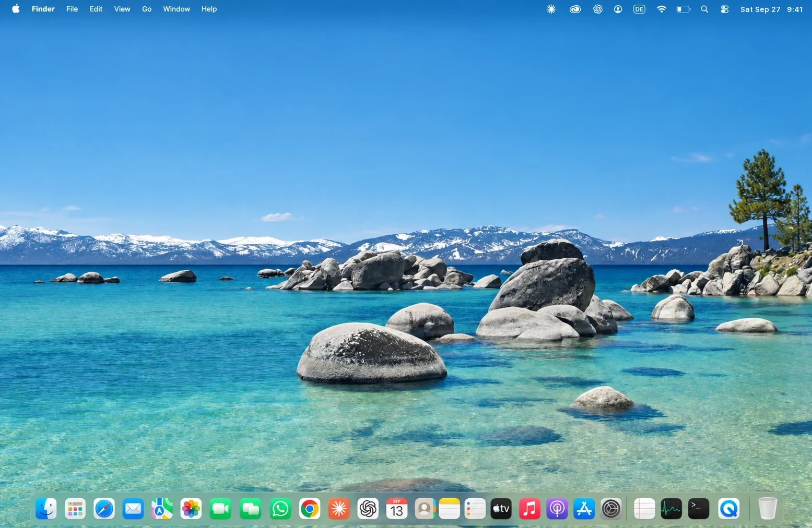
Task: Open Google Chrome in the Dock
Action: coord(310,509)
